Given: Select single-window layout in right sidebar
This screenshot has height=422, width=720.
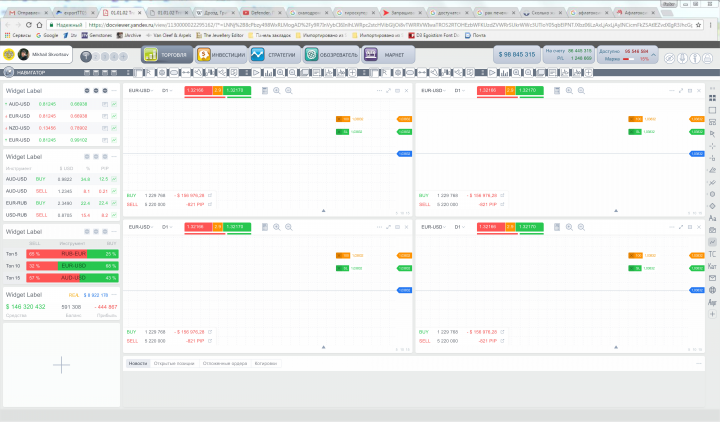Looking at the screenshot, I should (x=712, y=110).
